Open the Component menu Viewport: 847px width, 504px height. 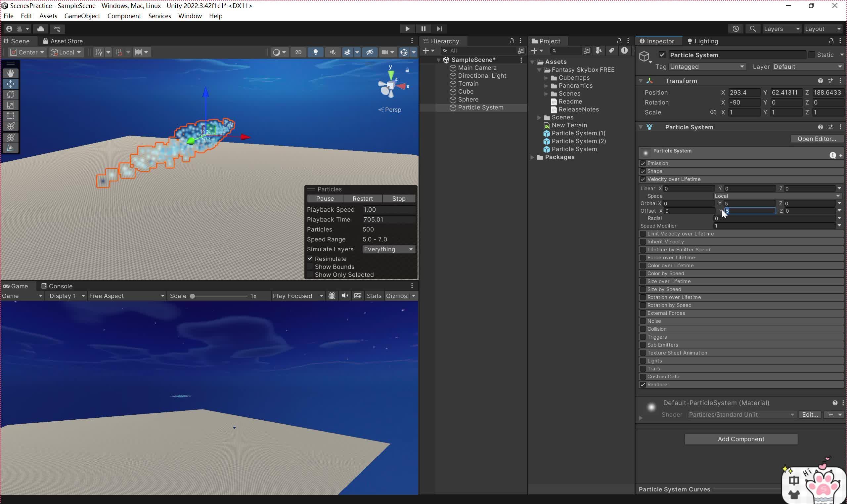pos(124,16)
